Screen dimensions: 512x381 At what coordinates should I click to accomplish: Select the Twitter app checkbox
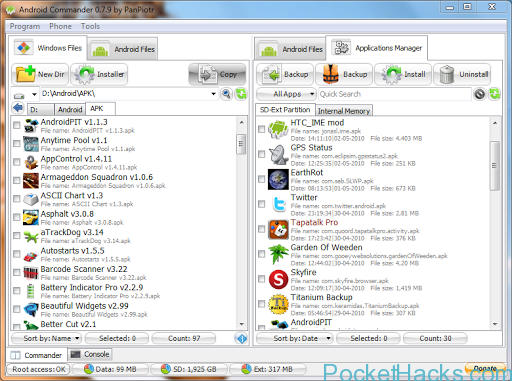tap(262, 204)
